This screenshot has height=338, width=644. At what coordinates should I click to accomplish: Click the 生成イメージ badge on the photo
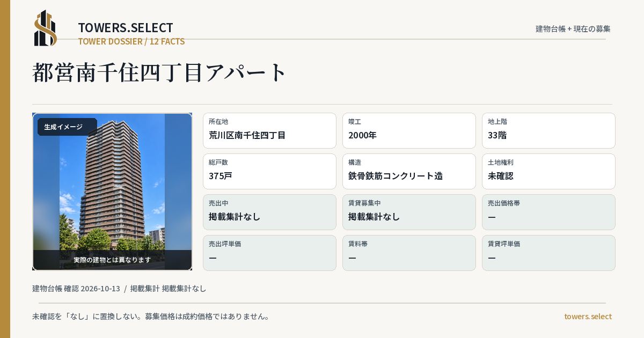coord(67,127)
